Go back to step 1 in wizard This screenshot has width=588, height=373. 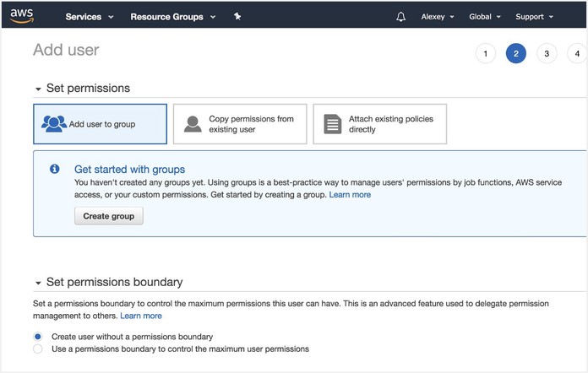tap(485, 54)
